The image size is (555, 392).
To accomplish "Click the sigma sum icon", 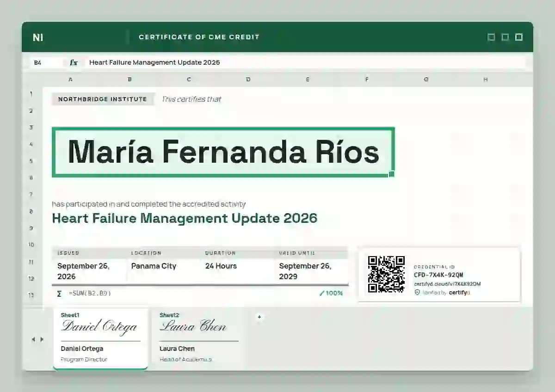I will click(59, 294).
